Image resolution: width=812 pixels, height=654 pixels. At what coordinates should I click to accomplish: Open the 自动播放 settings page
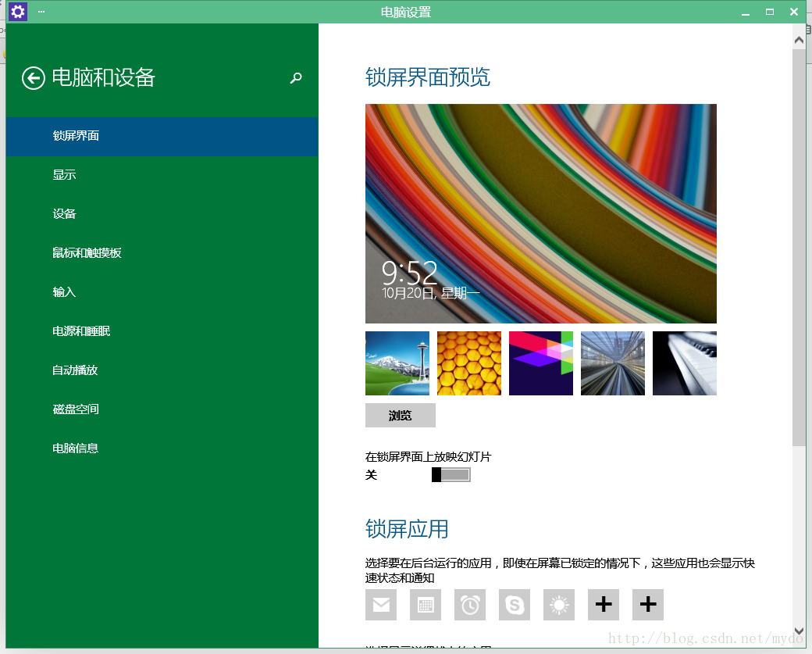coord(162,370)
